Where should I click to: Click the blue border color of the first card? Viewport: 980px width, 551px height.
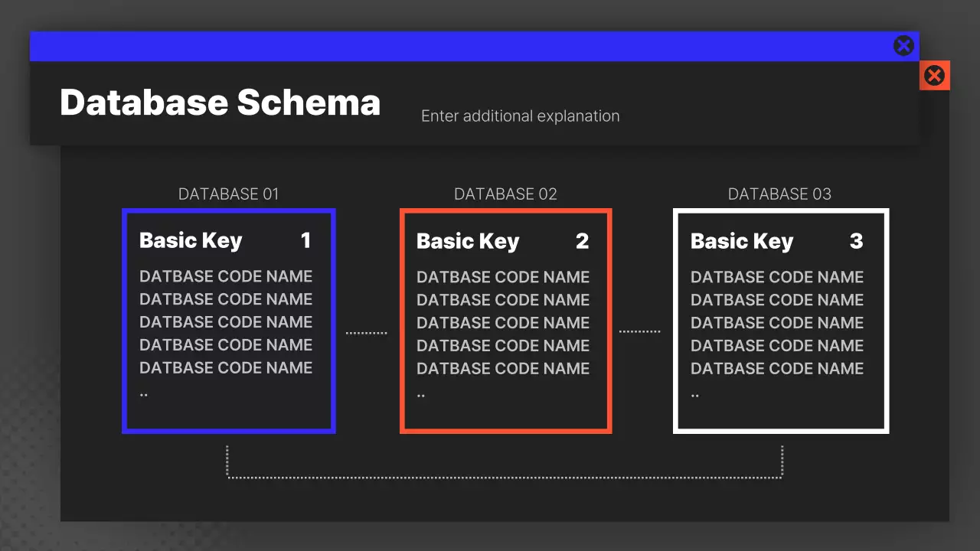point(124,321)
